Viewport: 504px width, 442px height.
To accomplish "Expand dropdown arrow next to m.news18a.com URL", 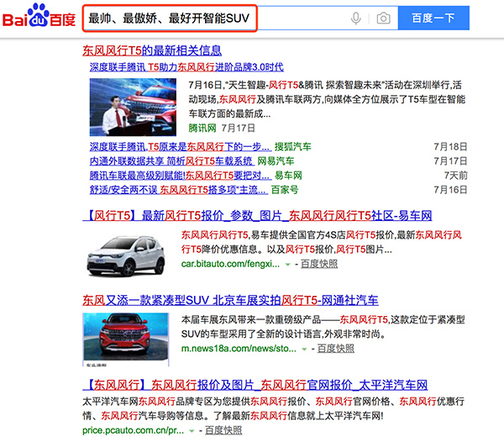I will coord(304,349).
